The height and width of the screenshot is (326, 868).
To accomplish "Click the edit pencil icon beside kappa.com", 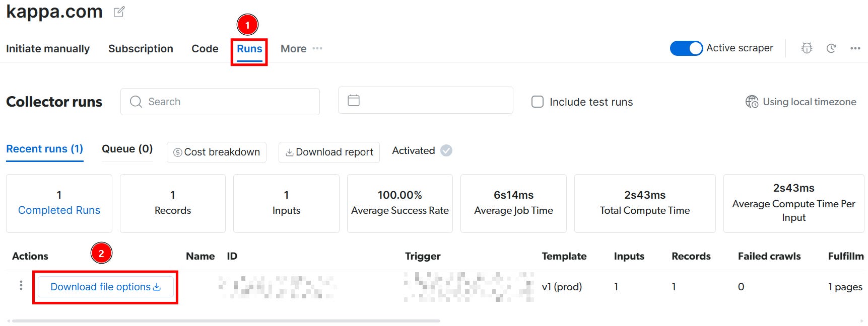I will [x=119, y=12].
